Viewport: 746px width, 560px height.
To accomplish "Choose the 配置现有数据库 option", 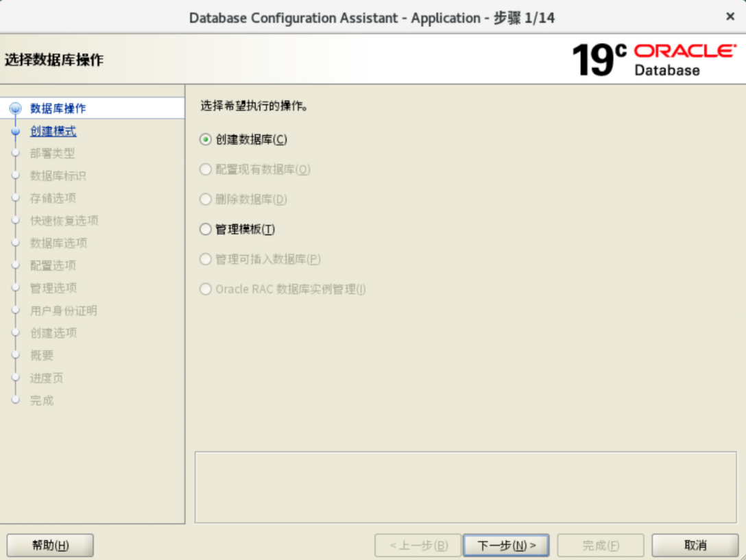I will point(205,169).
